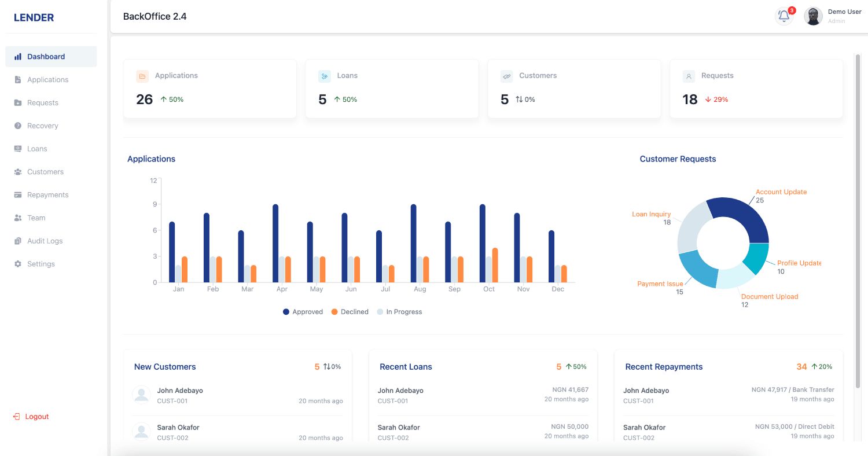This screenshot has height=456, width=868.
Task: Open the Applications page from sidebar
Action: pos(47,80)
